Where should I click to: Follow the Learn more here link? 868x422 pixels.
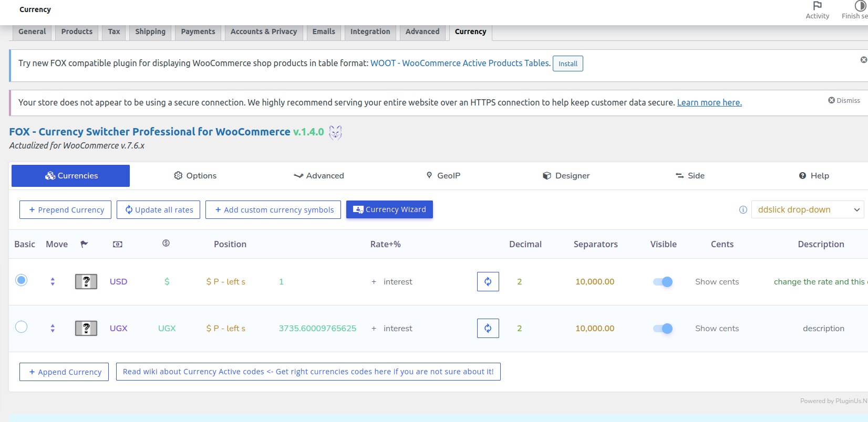709,102
